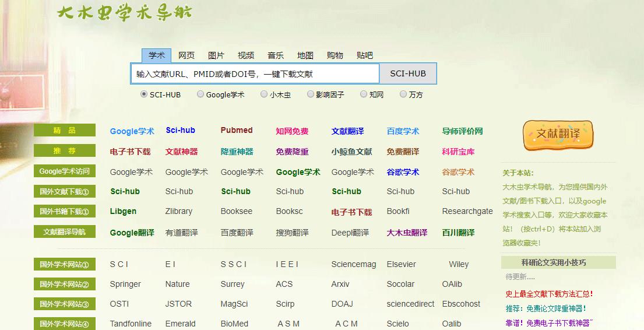644x330 pixels.
Task: Open the 科研宝库 link
Action: click(x=458, y=151)
